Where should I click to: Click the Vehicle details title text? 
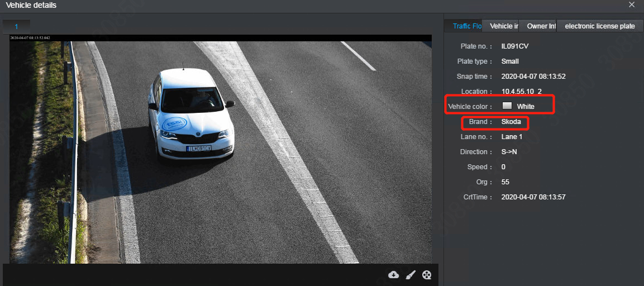tap(31, 6)
